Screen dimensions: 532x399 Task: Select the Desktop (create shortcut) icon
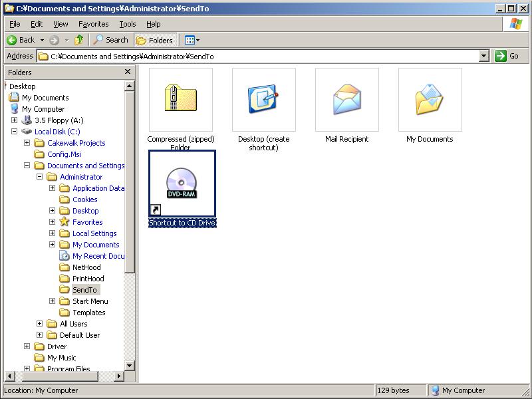point(264,99)
